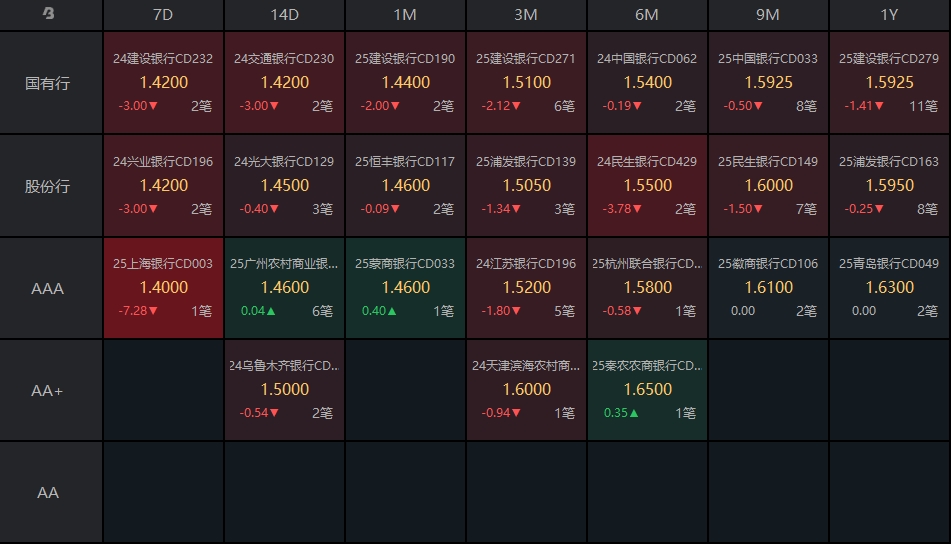Open the 24天津滨海农村商 cell
This screenshot has height=544, width=951.
coord(526,390)
